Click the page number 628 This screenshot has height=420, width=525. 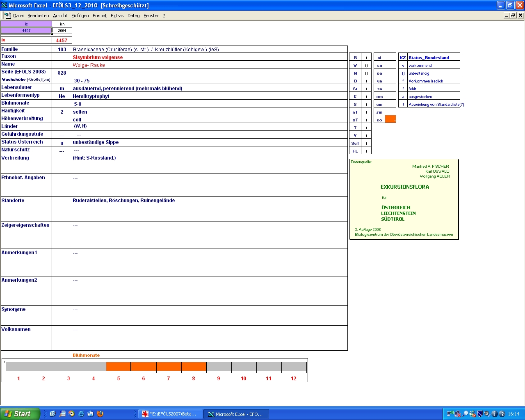pos(62,73)
